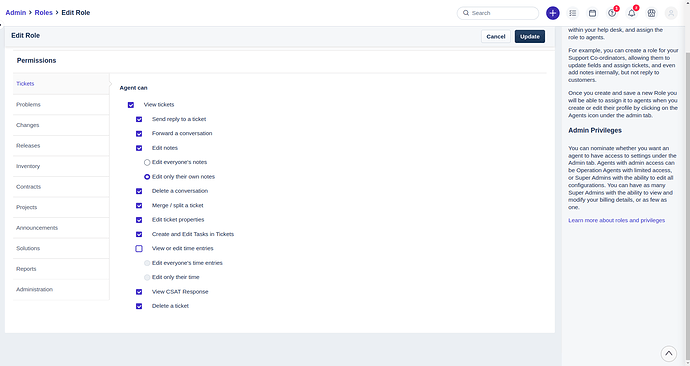
Task: Switch to Reports permissions tab
Action: [x=61, y=269]
